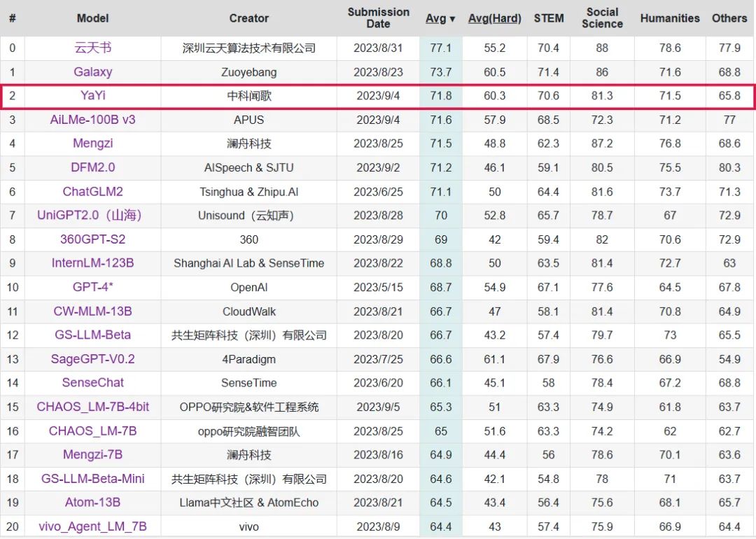Select the Llama中文社区 & AtomEcho cell
756x539 pixels.
click(248, 503)
